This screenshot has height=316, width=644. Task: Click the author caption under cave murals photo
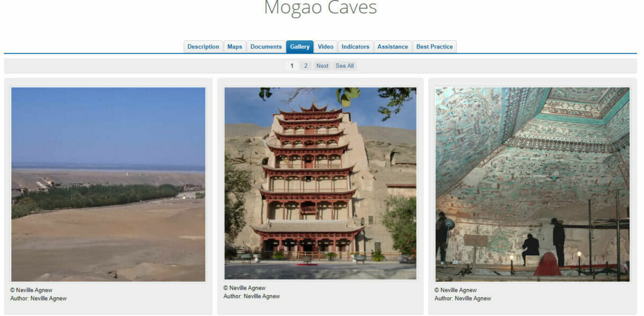[x=463, y=298]
